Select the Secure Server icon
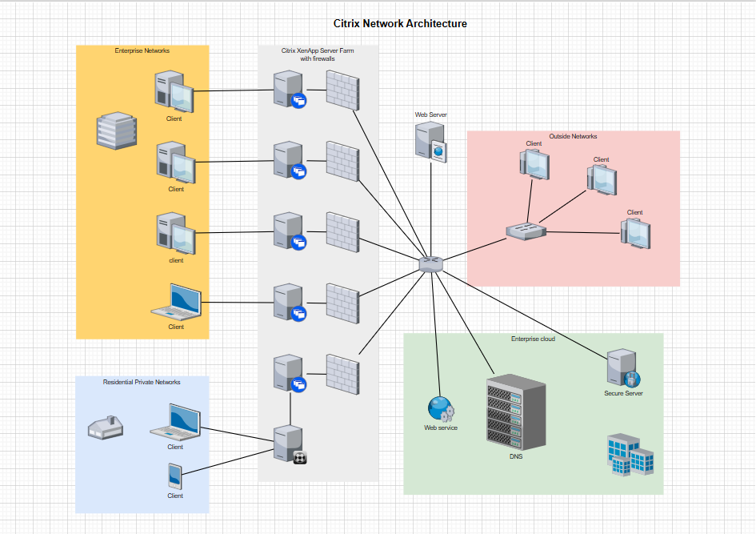The image size is (756, 534). [623, 368]
